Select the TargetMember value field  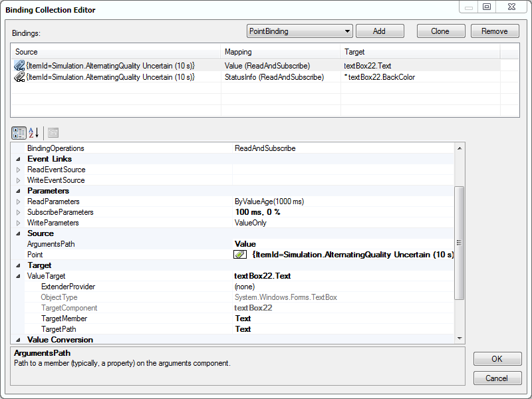click(342, 319)
